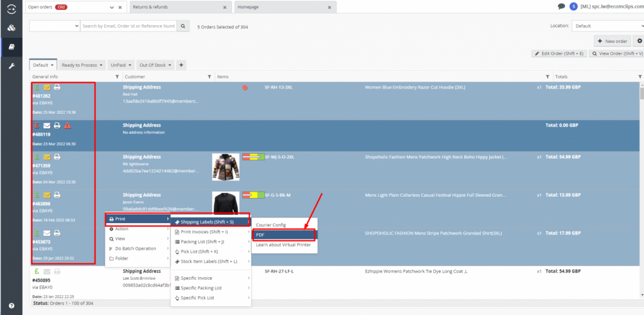Open Specific Invoice submenu
This screenshot has height=315, width=644.
coord(210,278)
